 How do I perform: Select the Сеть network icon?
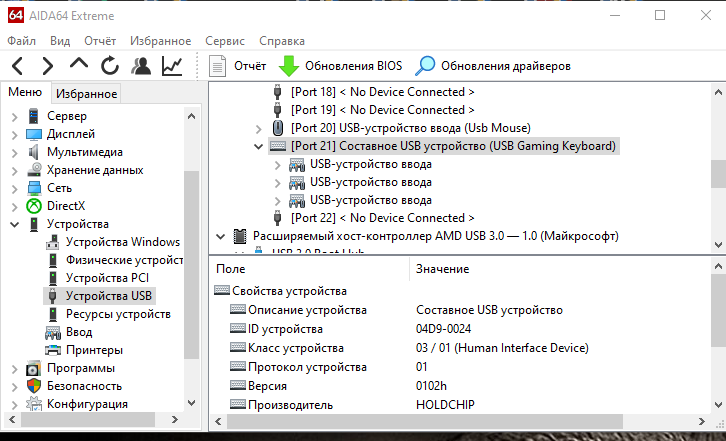[34, 188]
